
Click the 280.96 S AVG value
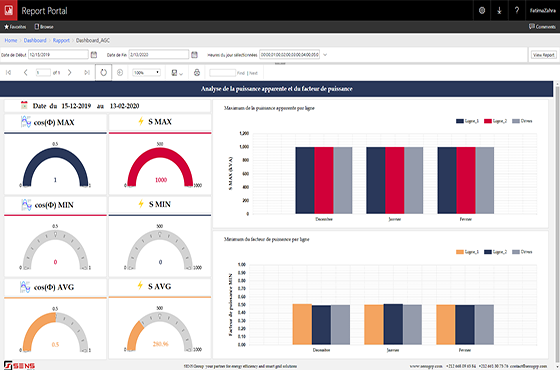point(160,344)
